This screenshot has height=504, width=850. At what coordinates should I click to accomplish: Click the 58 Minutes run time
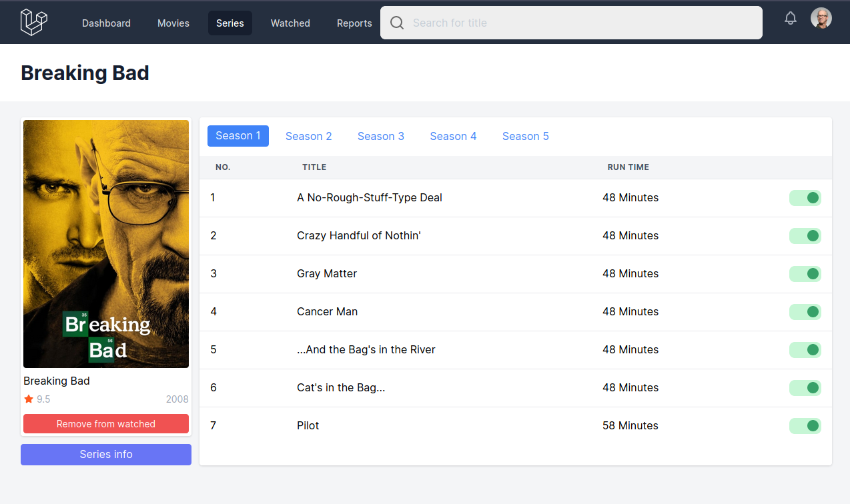pos(630,426)
